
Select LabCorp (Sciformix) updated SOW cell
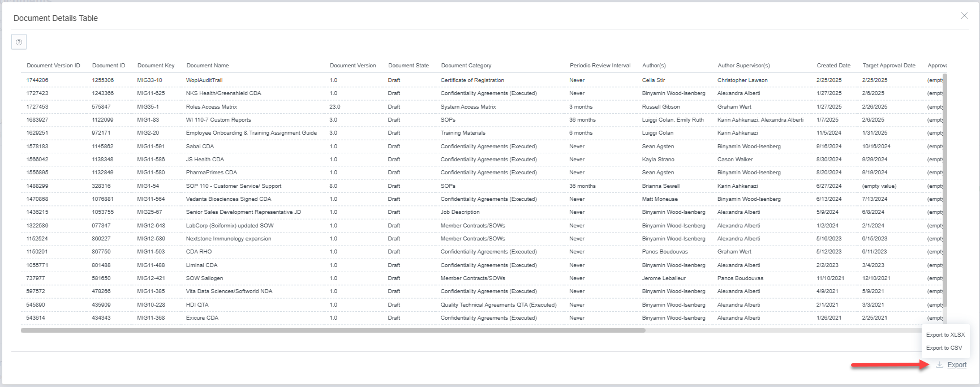point(230,226)
